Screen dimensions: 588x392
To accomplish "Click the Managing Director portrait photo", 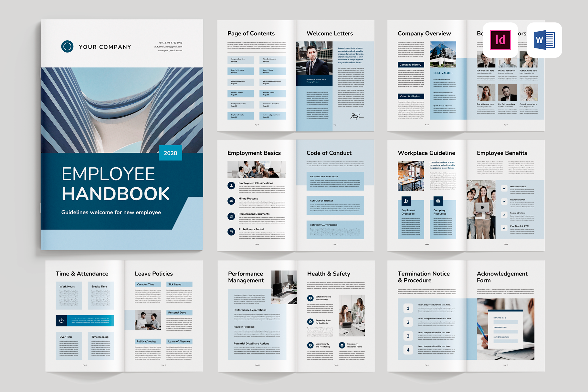I will [314, 58].
